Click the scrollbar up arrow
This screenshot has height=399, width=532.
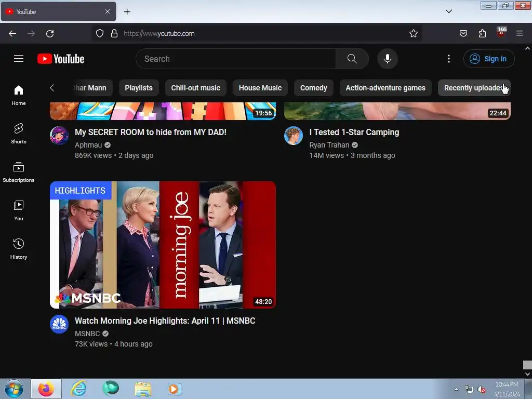pyautogui.click(x=527, y=48)
